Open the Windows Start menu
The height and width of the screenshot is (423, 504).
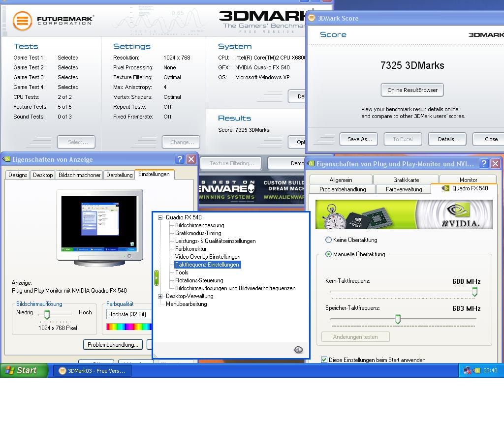tap(24, 370)
